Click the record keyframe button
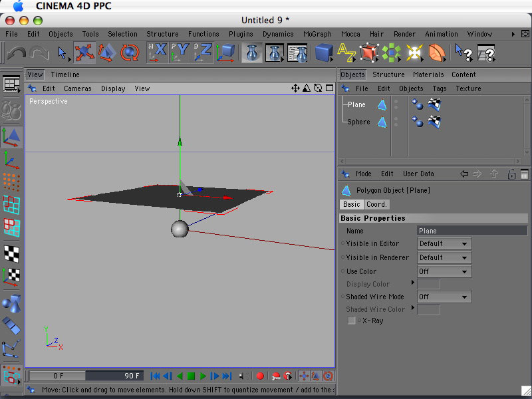 (x=260, y=376)
